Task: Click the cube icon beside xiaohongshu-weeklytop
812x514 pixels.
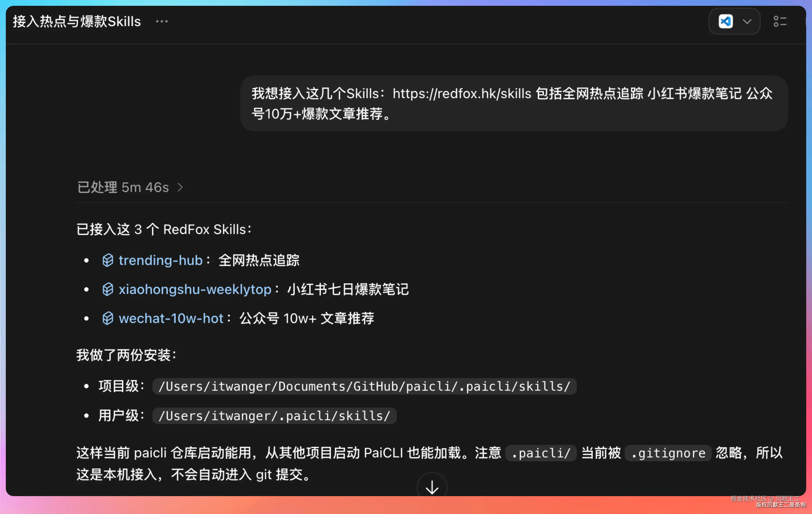Action: tap(108, 289)
